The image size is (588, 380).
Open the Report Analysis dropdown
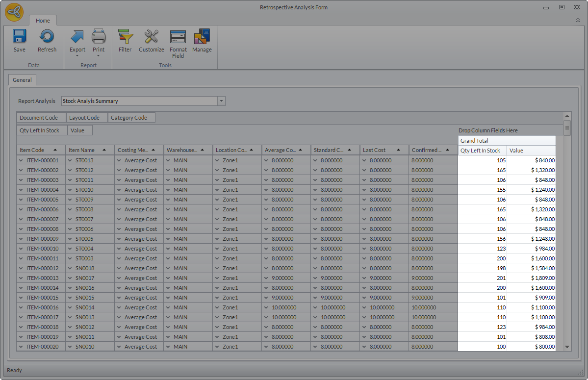221,101
